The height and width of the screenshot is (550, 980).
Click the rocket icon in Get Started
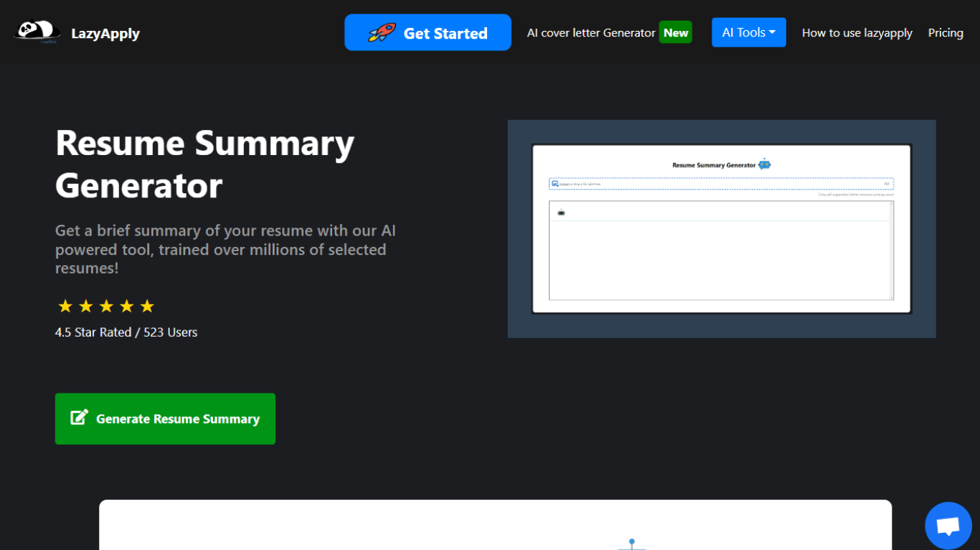tap(382, 32)
